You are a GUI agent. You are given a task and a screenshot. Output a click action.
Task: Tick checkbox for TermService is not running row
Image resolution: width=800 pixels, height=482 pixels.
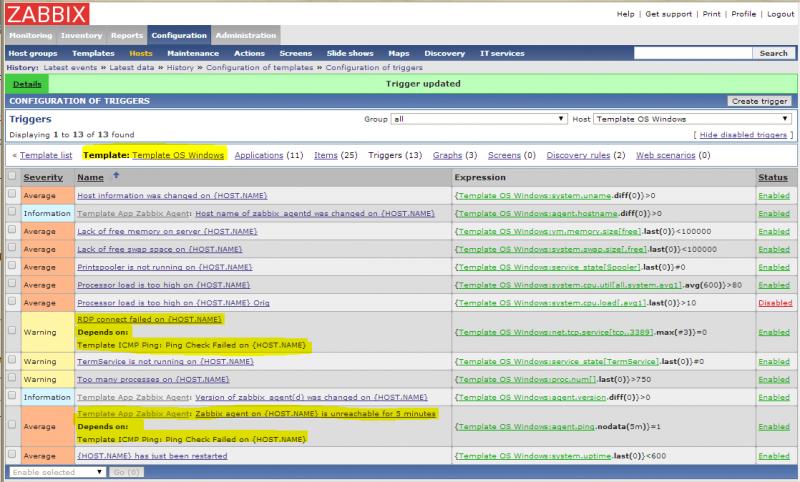pyautogui.click(x=12, y=360)
